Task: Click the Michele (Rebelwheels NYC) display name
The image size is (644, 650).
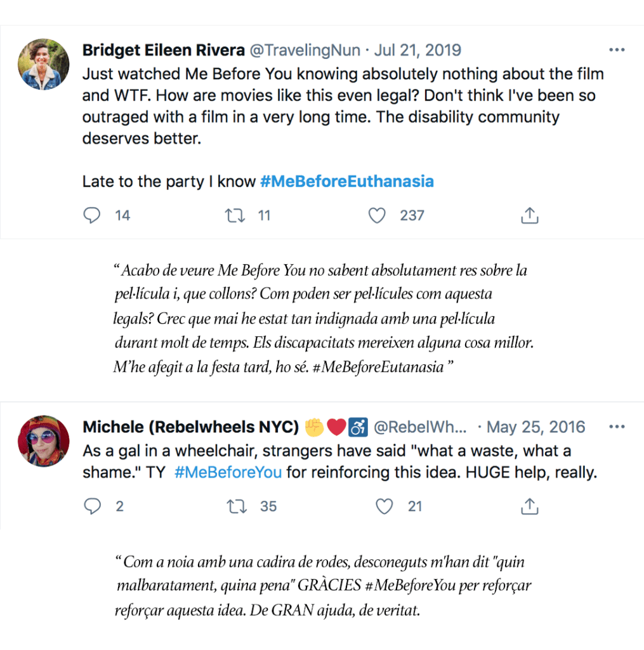Action: (x=190, y=427)
